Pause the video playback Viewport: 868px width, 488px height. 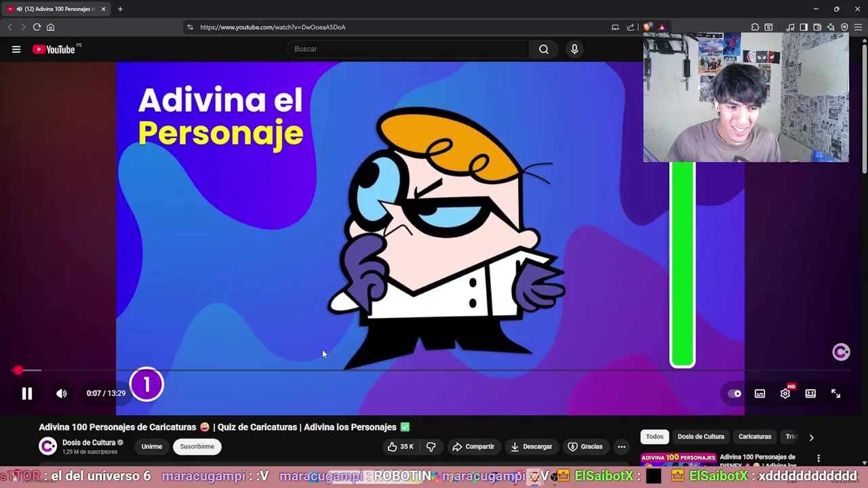pos(26,393)
